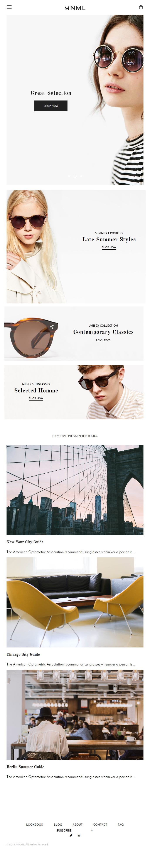This screenshot has width=150, height=868.
Task: Open the Instagram profile icon
Action: (x=79, y=835)
